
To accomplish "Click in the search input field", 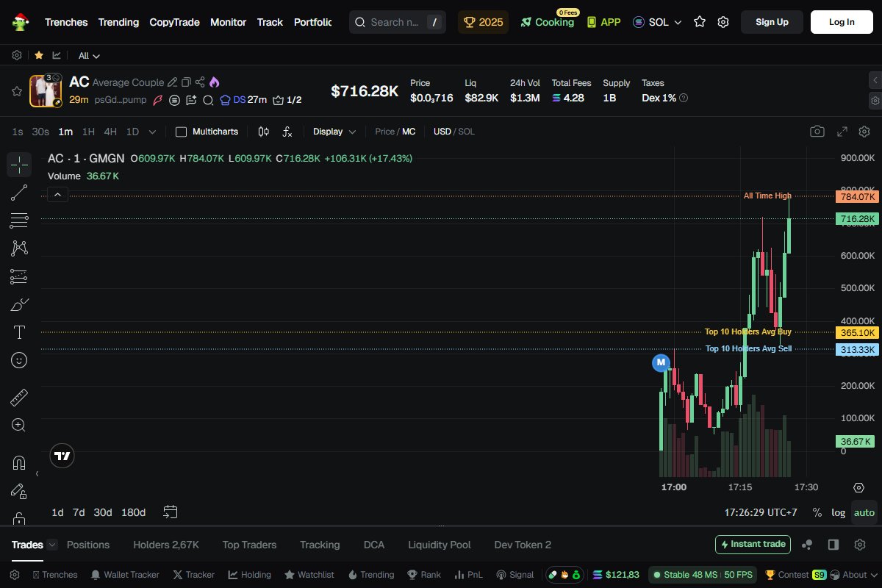I will [395, 22].
